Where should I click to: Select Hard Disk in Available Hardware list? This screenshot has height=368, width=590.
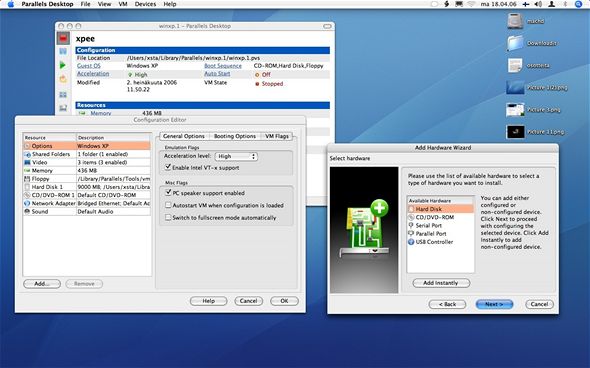click(x=441, y=209)
